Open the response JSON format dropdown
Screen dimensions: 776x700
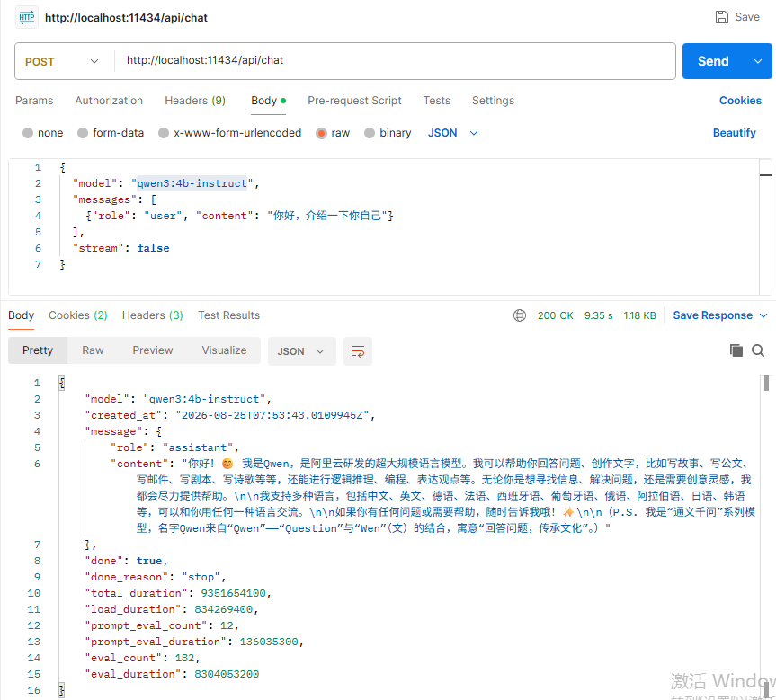(x=301, y=351)
